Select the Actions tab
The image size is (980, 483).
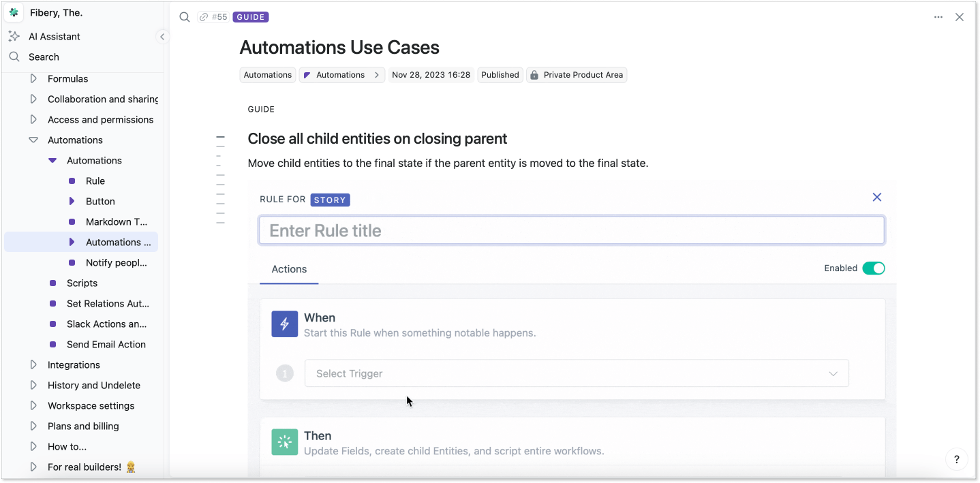coord(289,269)
